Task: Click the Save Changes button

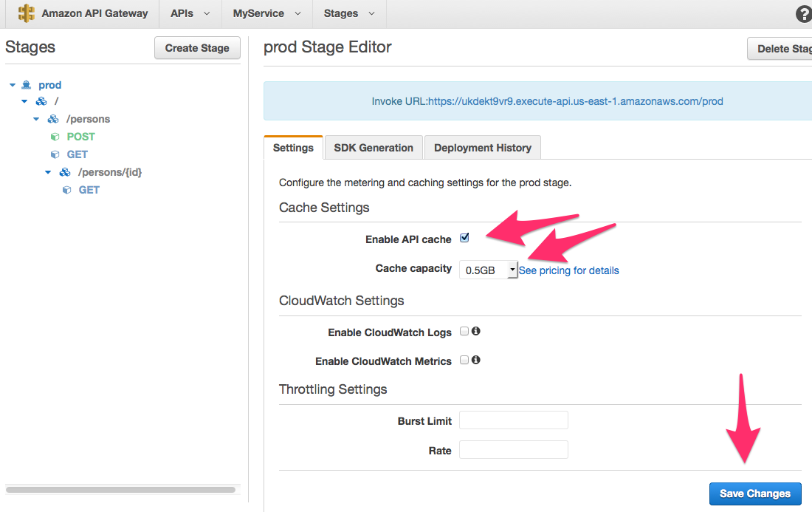Action: tap(754, 494)
